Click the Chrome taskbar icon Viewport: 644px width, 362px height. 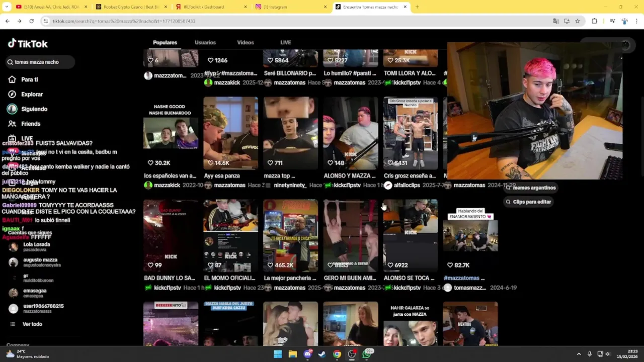click(337, 354)
